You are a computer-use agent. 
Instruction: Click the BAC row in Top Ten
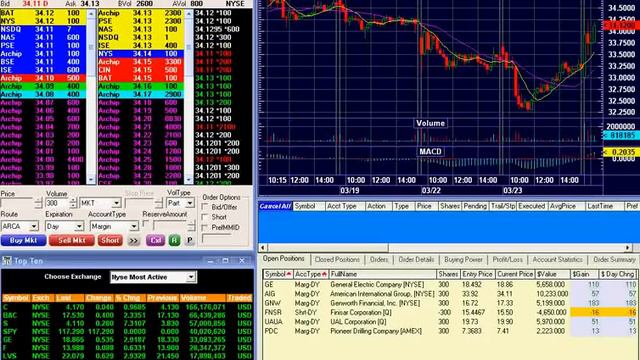127,315
